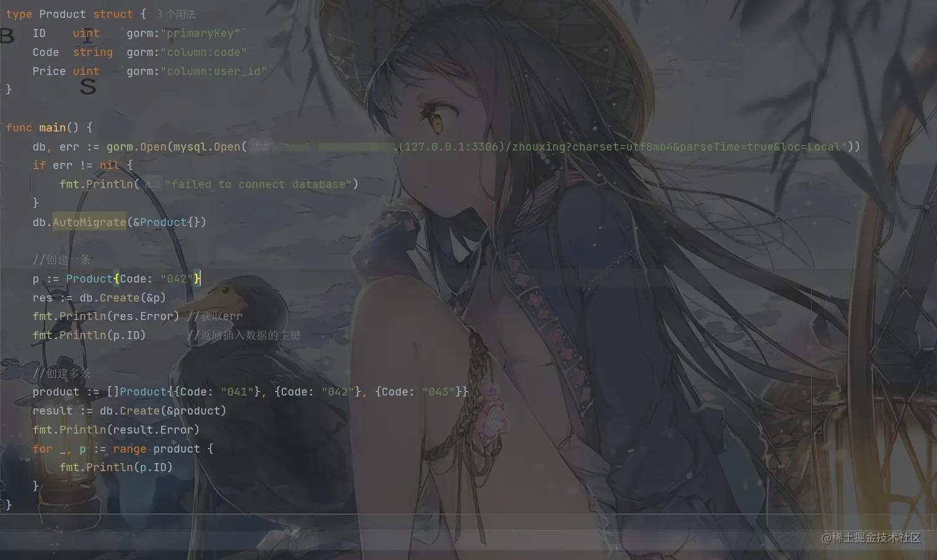Click "charset=utf8mb4" in the DSN
The height and width of the screenshot is (560, 937).
pyautogui.click(x=622, y=147)
